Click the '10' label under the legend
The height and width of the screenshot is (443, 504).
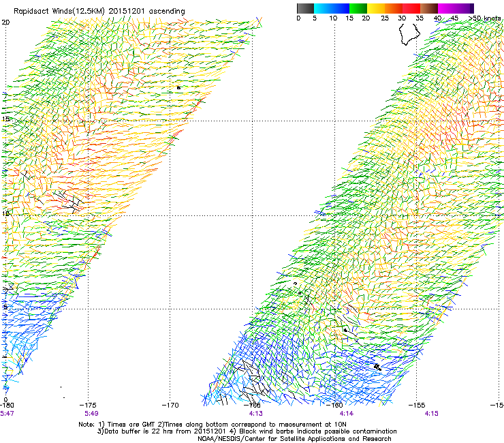coord(333,18)
